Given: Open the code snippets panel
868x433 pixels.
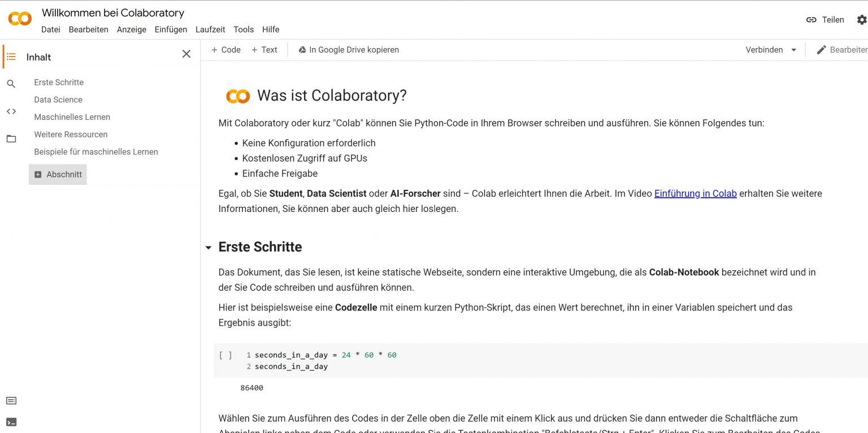Looking at the screenshot, I should (x=11, y=112).
